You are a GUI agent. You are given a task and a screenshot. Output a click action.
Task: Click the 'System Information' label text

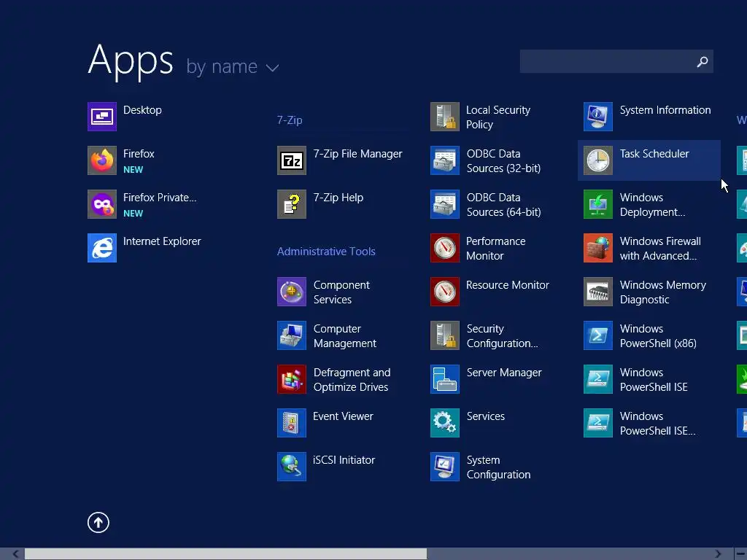(665, 110)
